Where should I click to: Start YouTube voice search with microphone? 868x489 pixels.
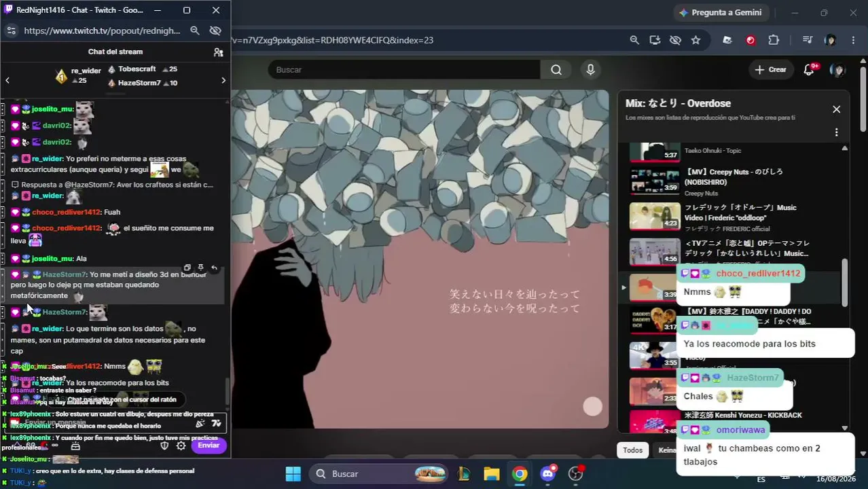590,69
